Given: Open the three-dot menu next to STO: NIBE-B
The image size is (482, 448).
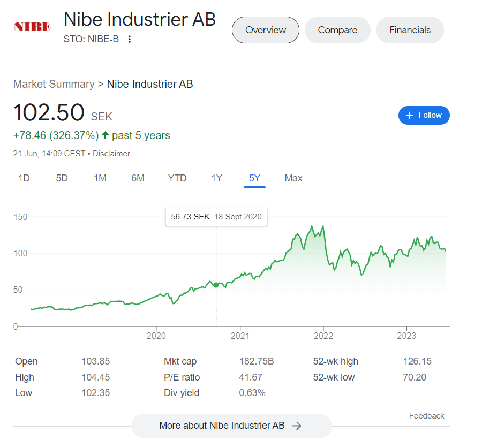Looking at the screenshot, I should coord(130,39).
